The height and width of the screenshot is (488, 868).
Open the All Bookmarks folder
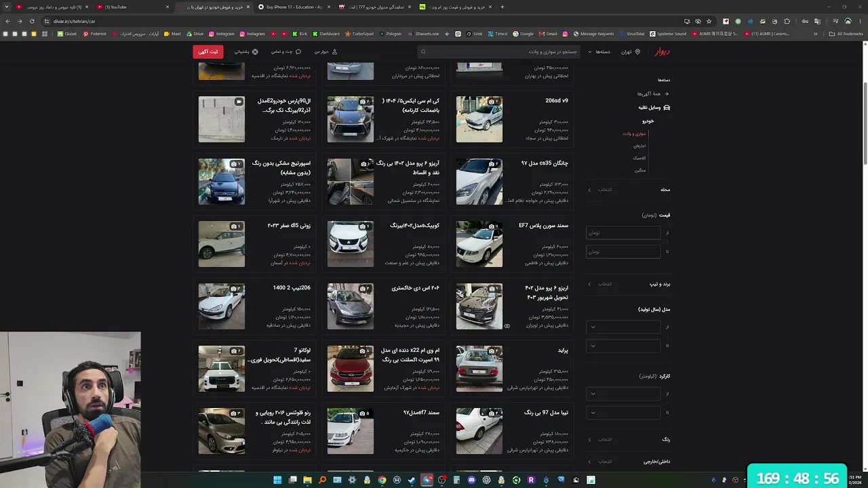click(x=846, y=34)
